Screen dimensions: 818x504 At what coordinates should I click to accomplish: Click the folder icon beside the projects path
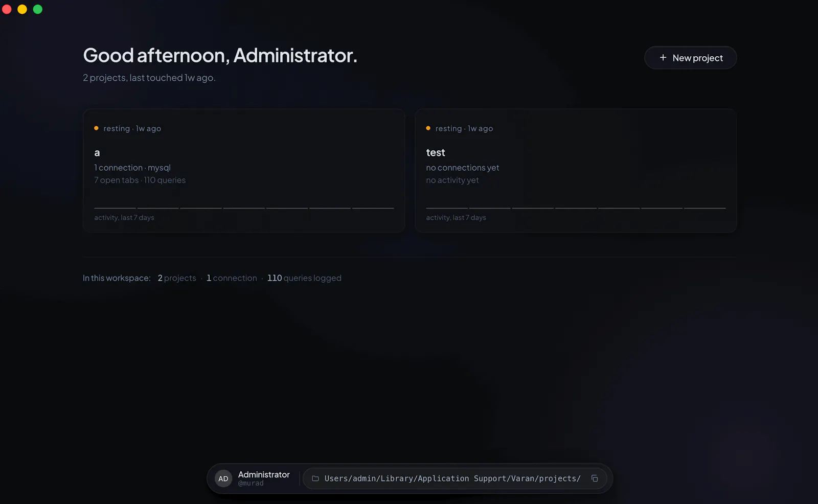click(315, 478)
